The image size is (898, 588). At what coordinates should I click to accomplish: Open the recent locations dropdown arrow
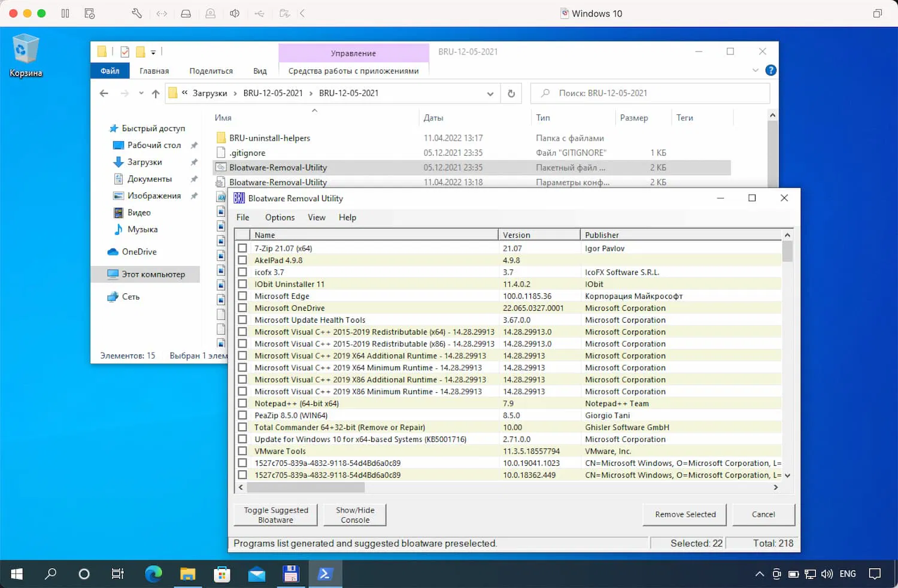pyautogui.click(x=141, y=93)
